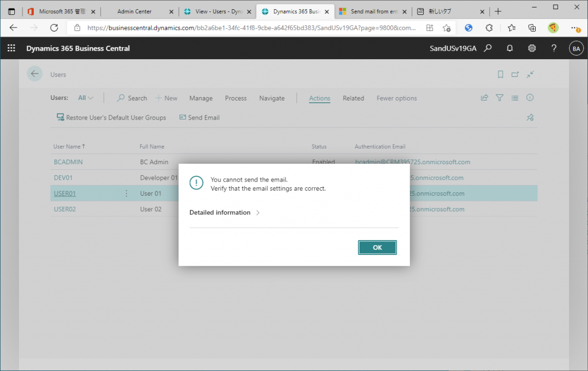Click Search in the Users list toolbar
This screenshot has width=588, height=371.
tap(132, 98)
